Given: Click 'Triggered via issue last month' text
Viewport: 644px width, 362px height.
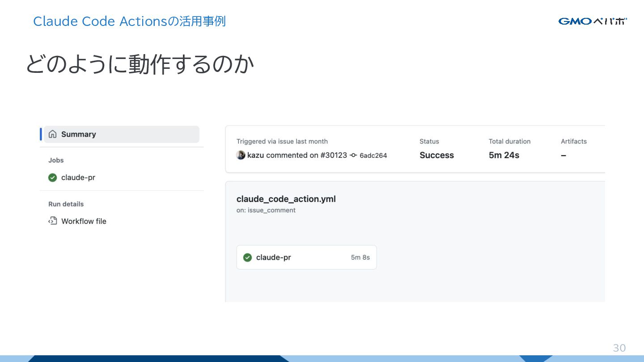Looking at the screenshot, I should pos(282,141).
